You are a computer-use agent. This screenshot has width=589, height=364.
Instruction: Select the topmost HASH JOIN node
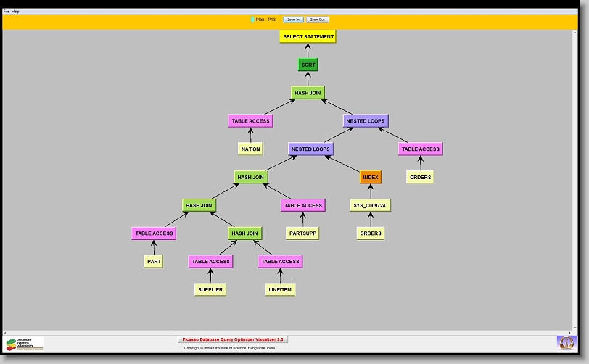click(x=308, y=93)
